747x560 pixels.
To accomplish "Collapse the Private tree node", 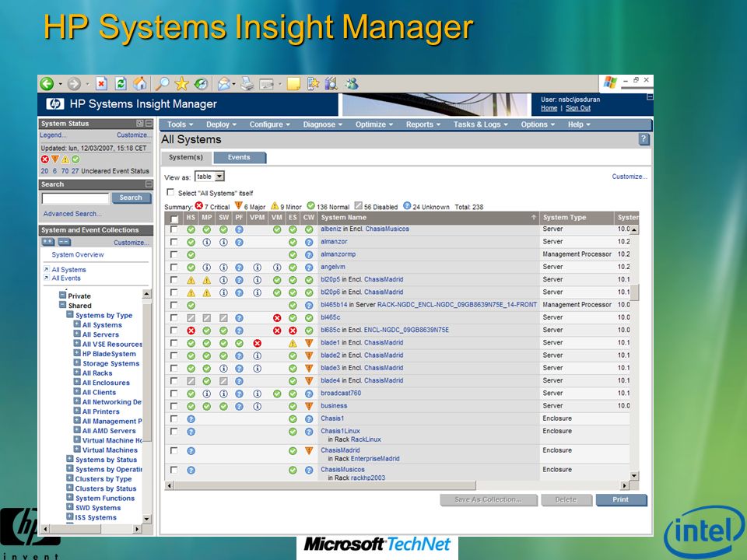I will pyautogui.click(x=62, y=296).
